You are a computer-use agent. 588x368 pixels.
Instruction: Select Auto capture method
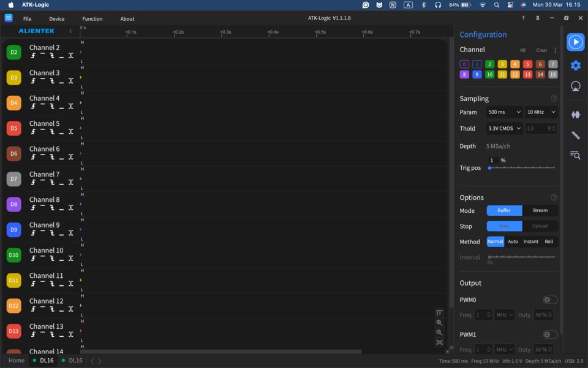click(x=513, y=242)
